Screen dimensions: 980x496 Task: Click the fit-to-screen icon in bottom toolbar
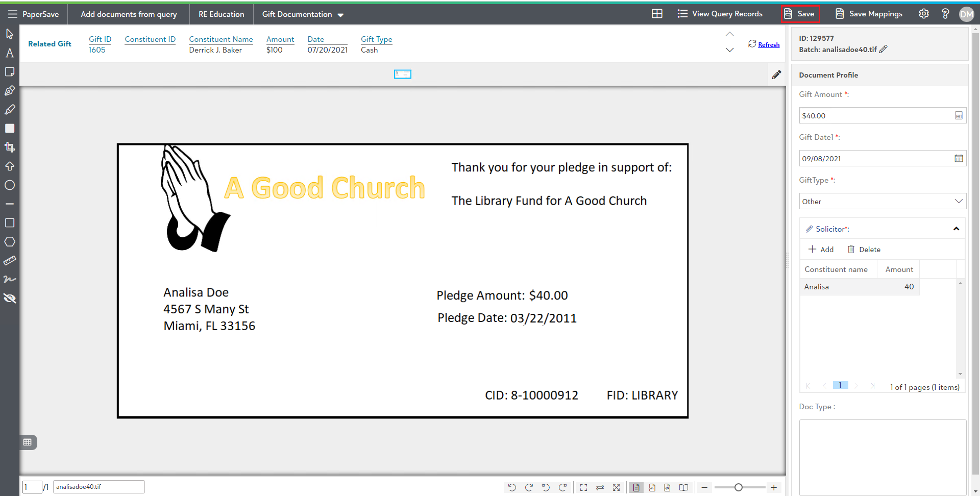pos(583,488)
